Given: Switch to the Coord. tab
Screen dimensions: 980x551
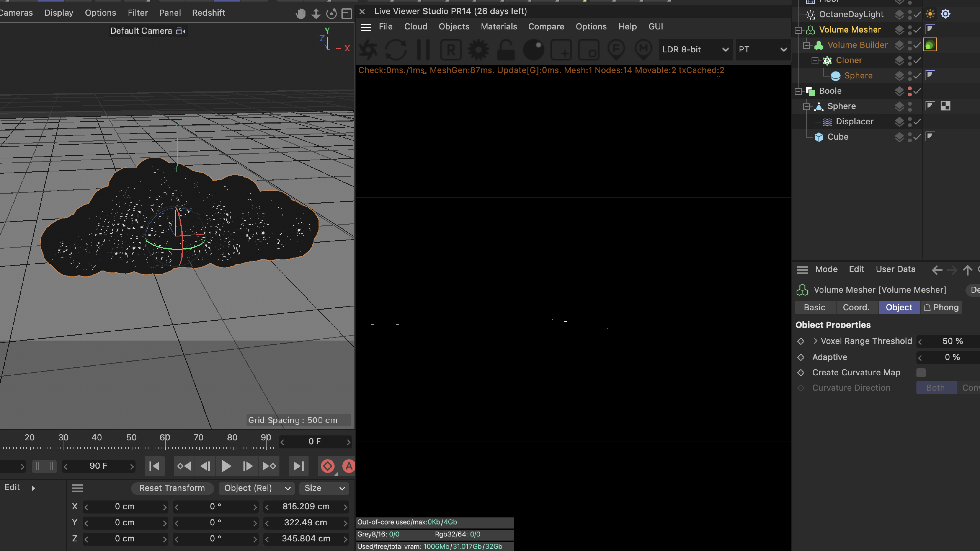Looking at the screenshot, I should (856, 307).
